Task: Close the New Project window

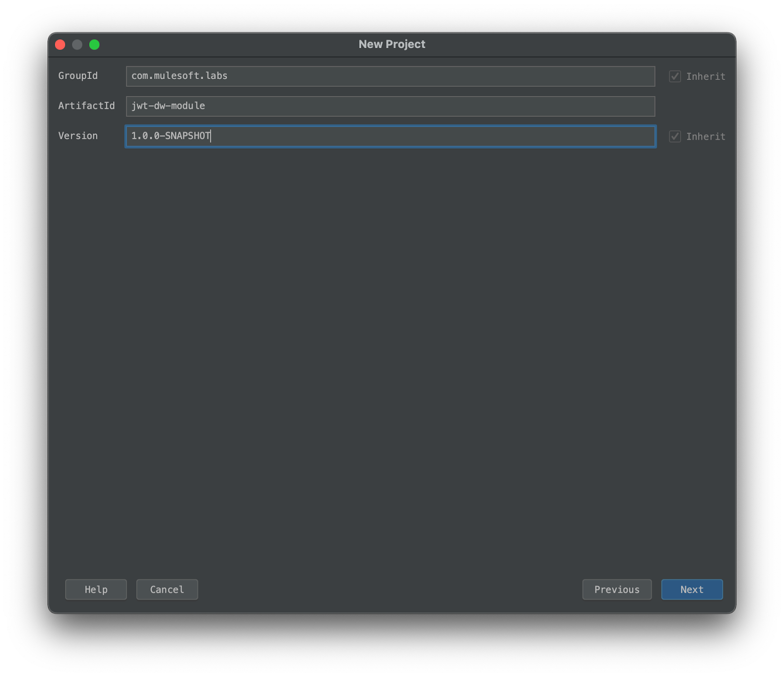Action: pyautogui.click(x=60, y=44)
